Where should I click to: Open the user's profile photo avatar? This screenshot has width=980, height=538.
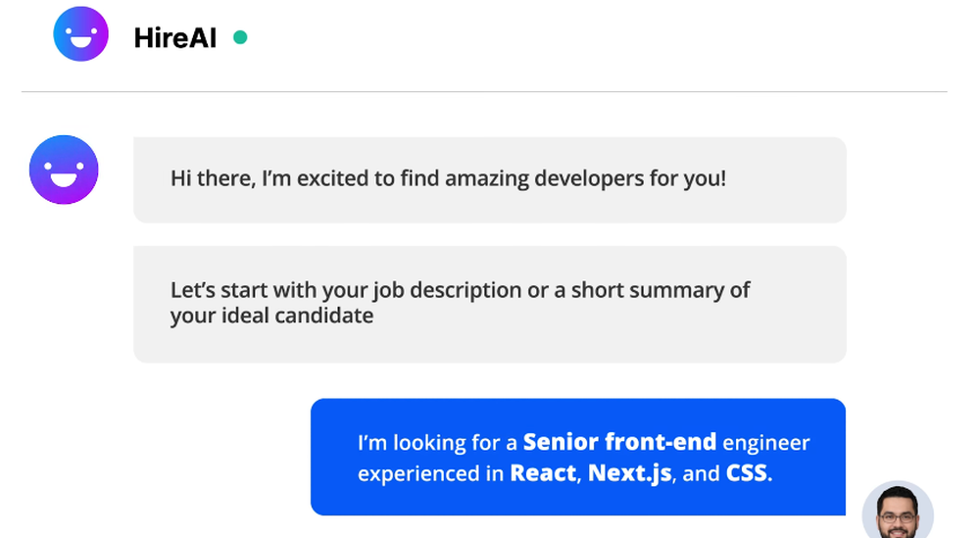[898, 510]
